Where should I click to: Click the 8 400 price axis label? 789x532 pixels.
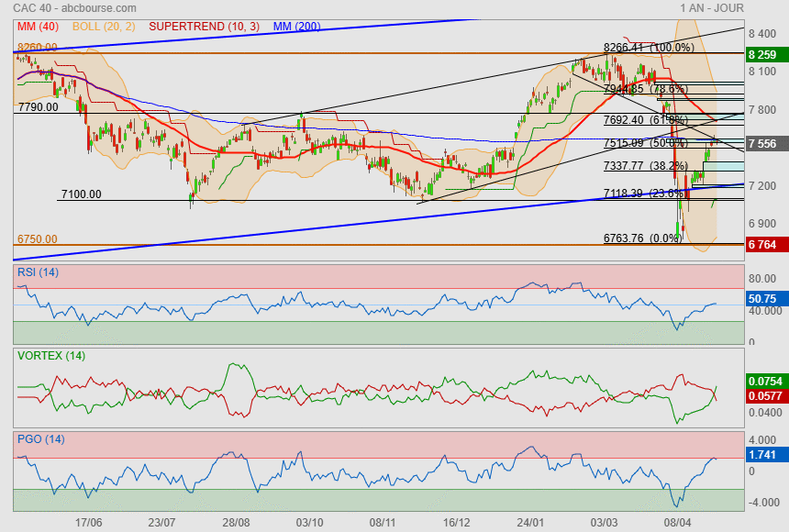pyautogui.click(x=762, y=34)
